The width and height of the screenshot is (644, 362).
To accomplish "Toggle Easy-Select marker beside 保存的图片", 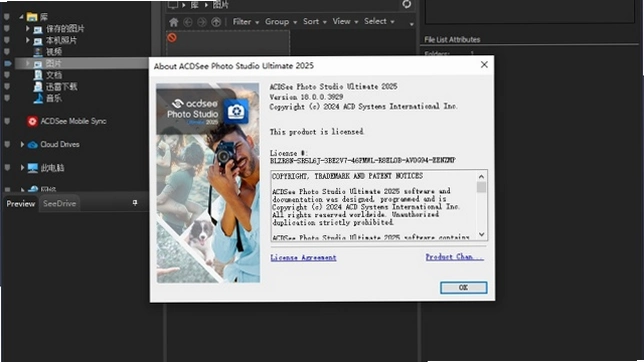I will (7, 29).
